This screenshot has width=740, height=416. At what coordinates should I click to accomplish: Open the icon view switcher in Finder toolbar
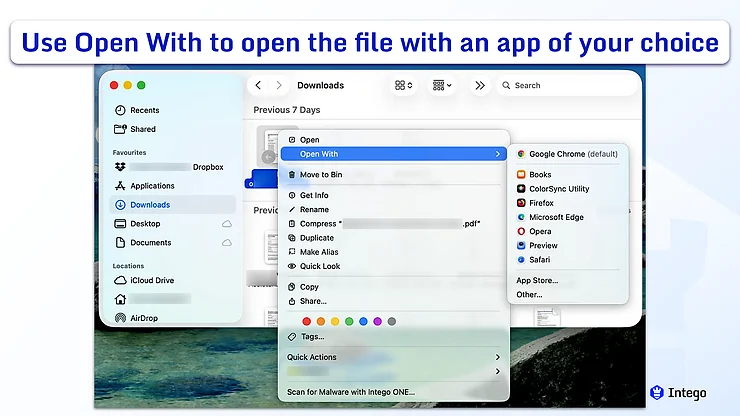click(404, 85)
